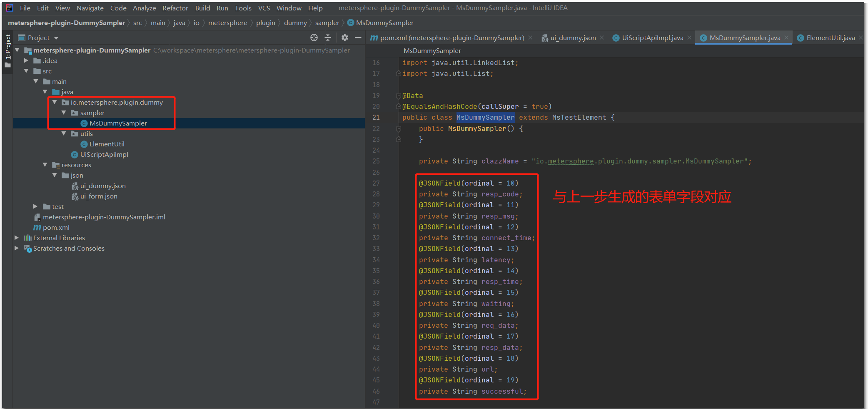Click the Scratches and Consoles icon

coord(28,248)
